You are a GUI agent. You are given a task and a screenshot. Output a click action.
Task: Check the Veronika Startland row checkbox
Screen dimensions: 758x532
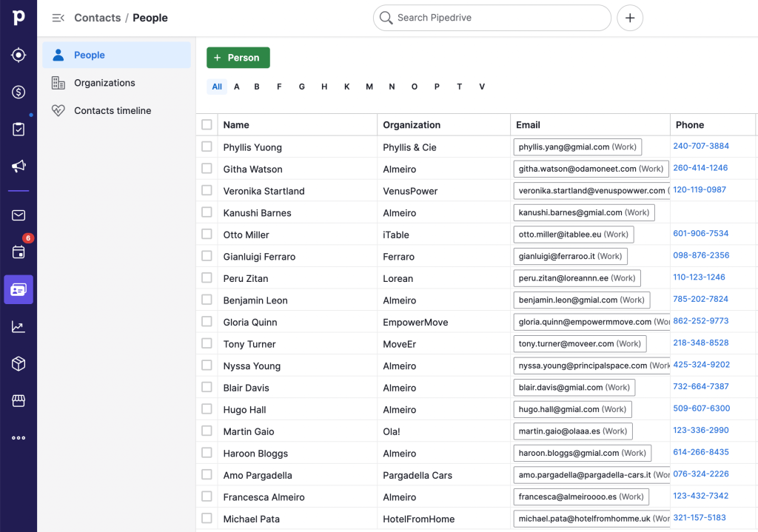coord(207,190)
